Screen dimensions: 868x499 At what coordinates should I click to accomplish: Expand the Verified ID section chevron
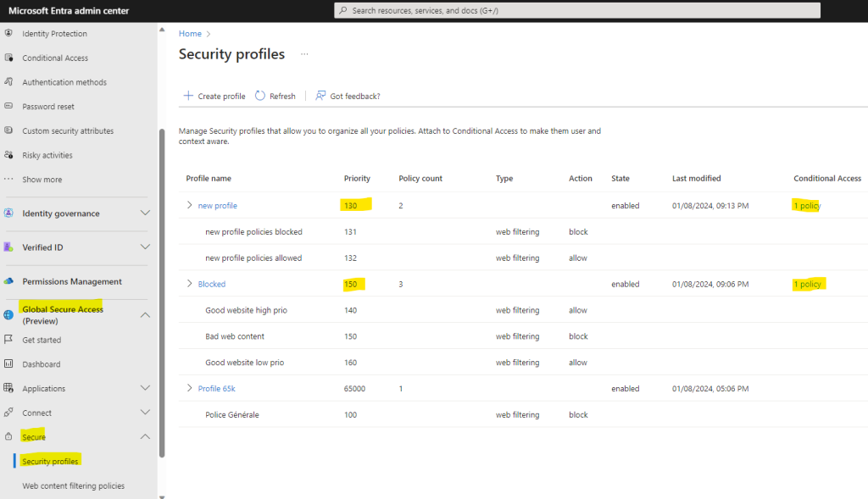pos(145,247)
